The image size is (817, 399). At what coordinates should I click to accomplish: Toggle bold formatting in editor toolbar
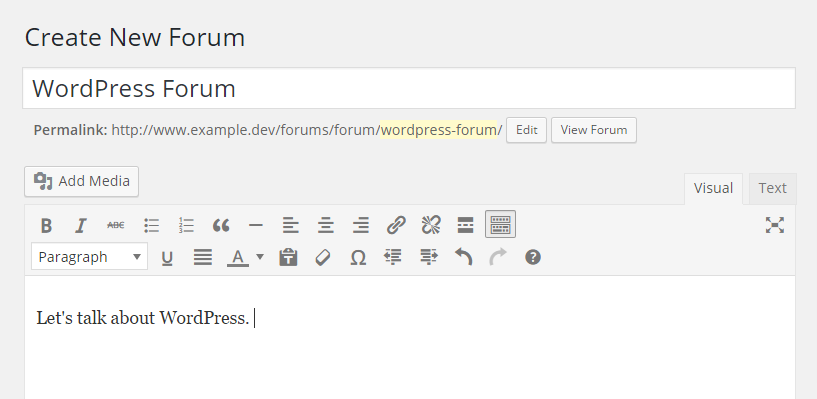click(46, 226)
